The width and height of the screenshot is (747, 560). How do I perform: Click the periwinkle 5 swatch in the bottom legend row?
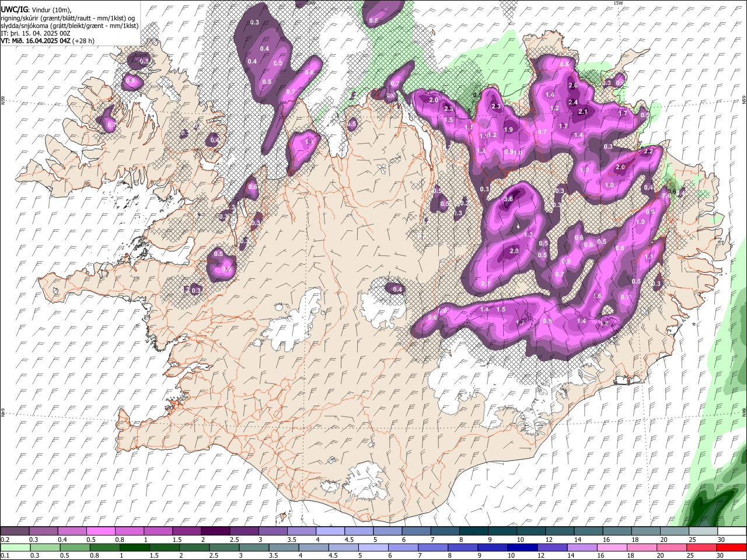pos(373,547)
